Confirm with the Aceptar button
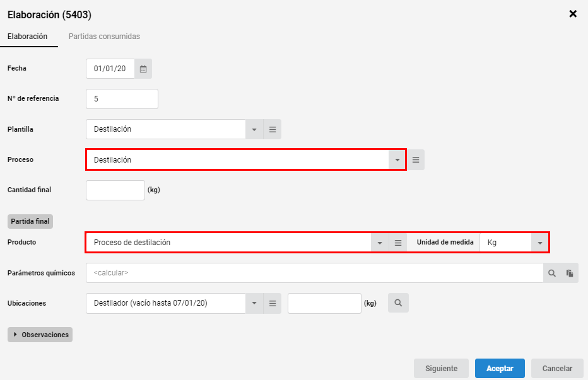Screen dimensions: 588x380 click(500, 369)
